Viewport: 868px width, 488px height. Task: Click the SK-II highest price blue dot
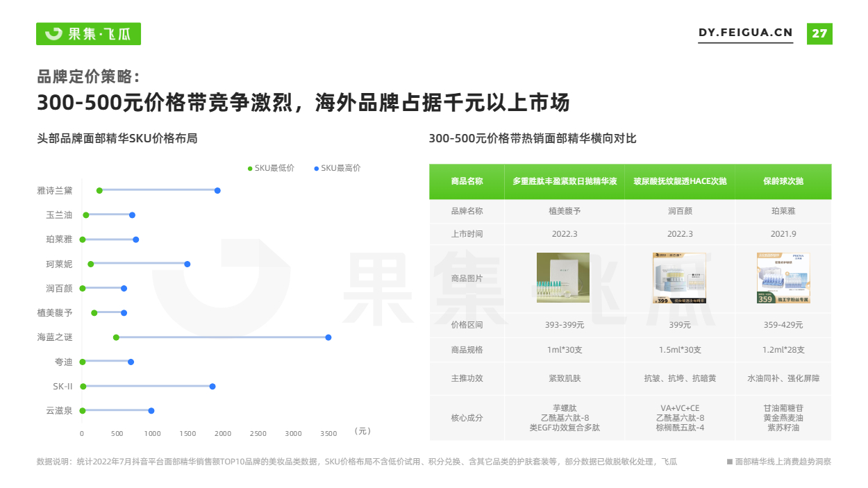212,387
